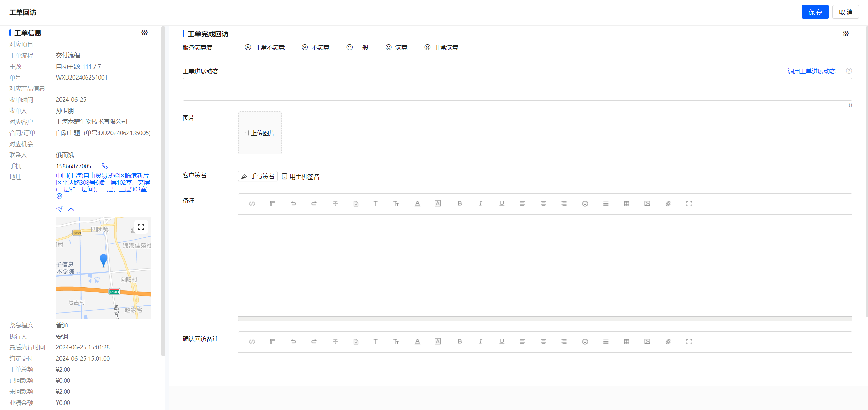This screenshot has width=868, height=410.
Task: Make the 备注 editor fullscreen
Action: click(x=689, y=204)
